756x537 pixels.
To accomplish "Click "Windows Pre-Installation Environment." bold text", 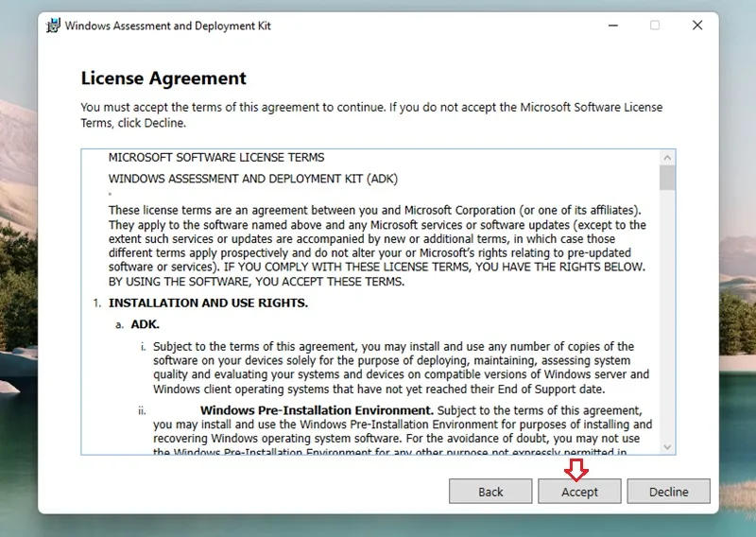I will coord(317,410).
